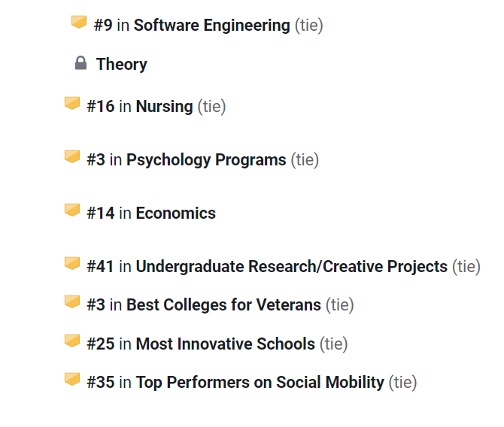Click the badge icon beside Psychology Programs

point(72,157)
